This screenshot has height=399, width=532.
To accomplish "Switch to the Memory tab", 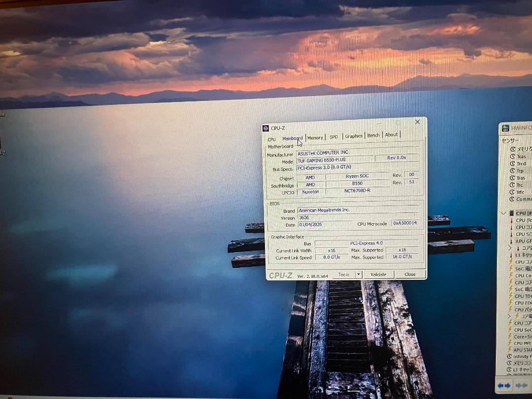I will [x=315, y=136].
